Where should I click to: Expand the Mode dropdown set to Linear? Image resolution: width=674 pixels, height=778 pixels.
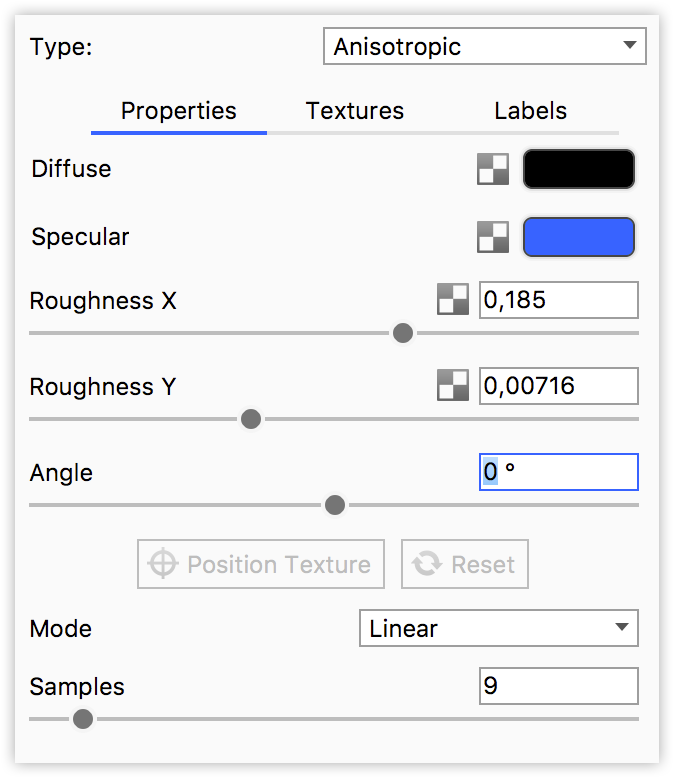tap(498, 629)
